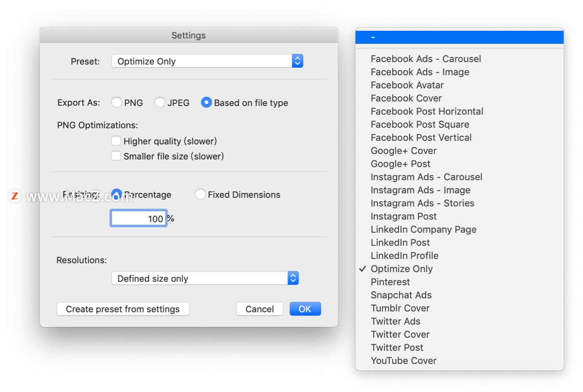Click the resize percentage field showing 100

(139, 218)
